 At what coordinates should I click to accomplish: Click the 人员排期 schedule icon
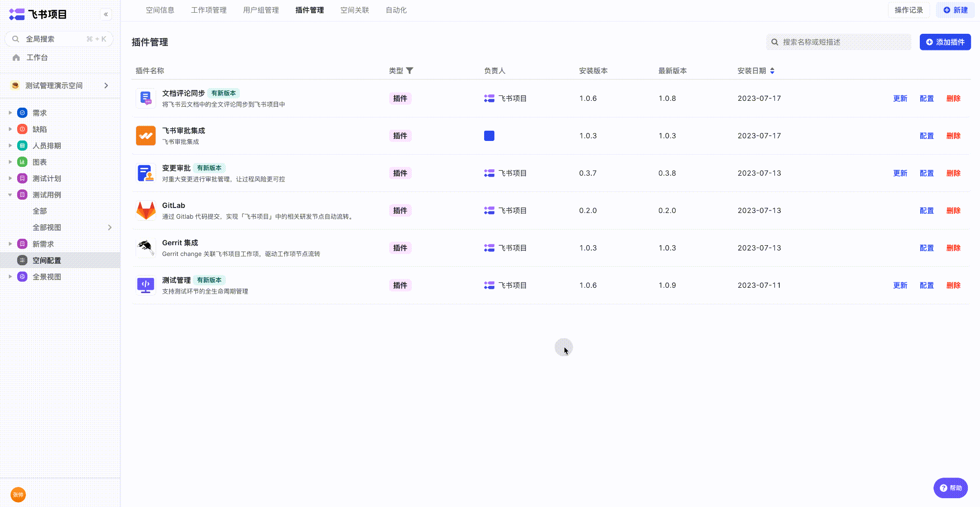coord(22,146)
